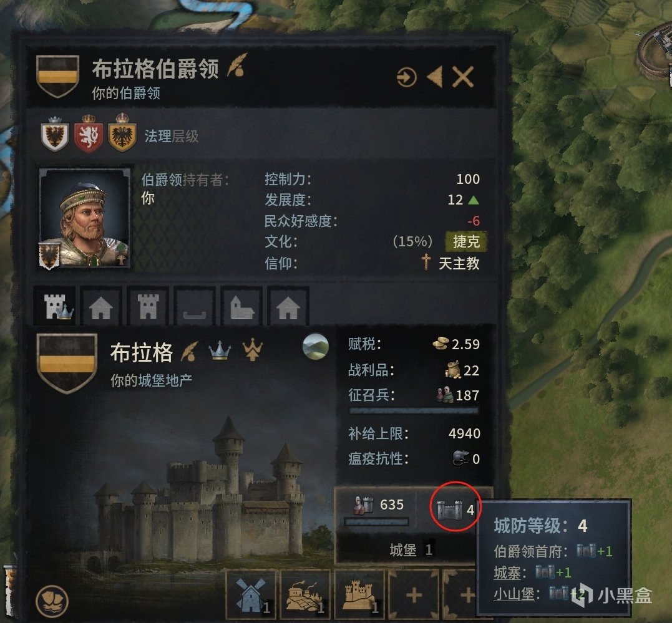Click the back triangle arrow in header
Image resolution: width=672 pixels, height=623 pixels.
pos(435,77)
